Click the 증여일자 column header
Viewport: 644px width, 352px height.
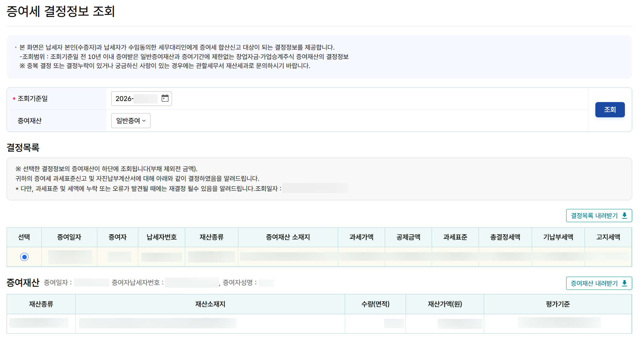[69, 237]
